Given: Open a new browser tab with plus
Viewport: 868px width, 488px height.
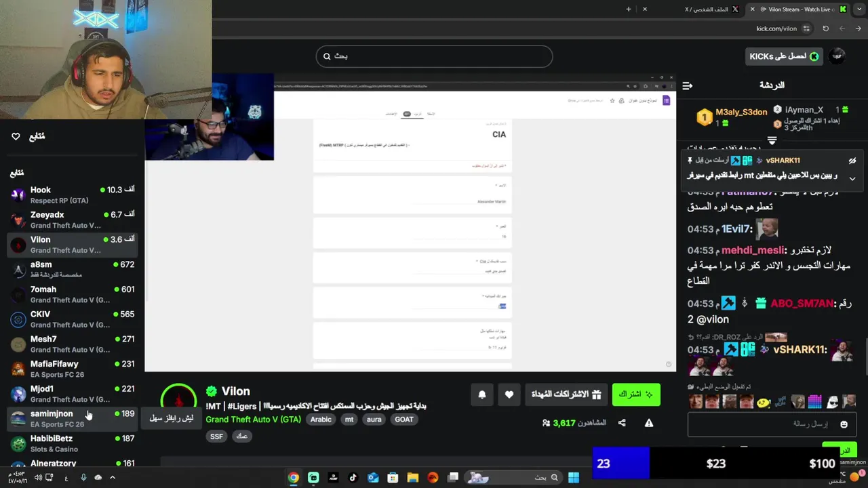Looking at the screenshot, I should point(629,9).
